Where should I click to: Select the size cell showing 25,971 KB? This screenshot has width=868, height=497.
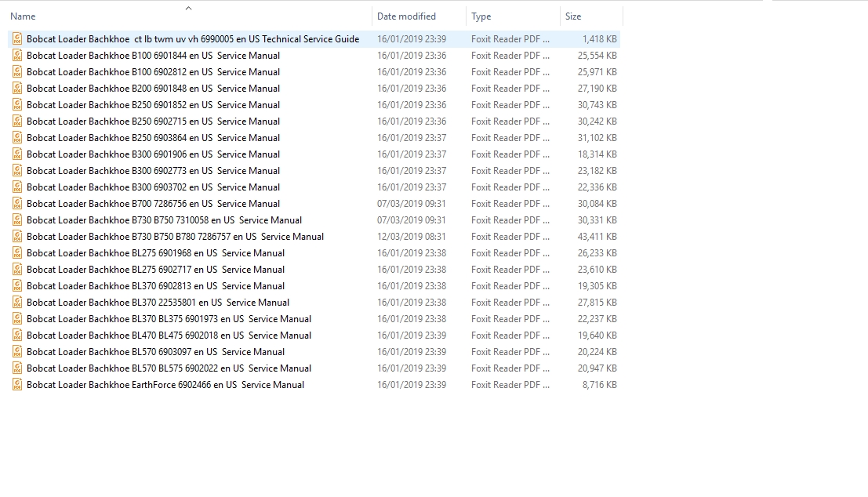click(x=597, y=72)
